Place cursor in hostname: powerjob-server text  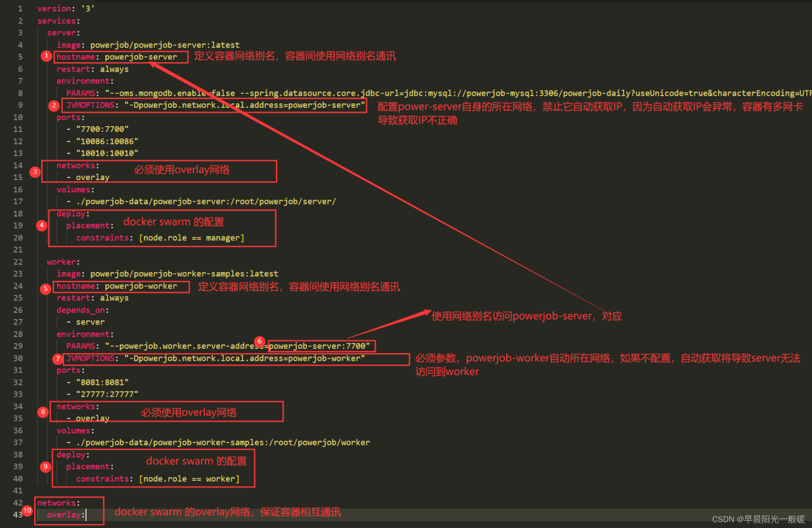[117, 57]
